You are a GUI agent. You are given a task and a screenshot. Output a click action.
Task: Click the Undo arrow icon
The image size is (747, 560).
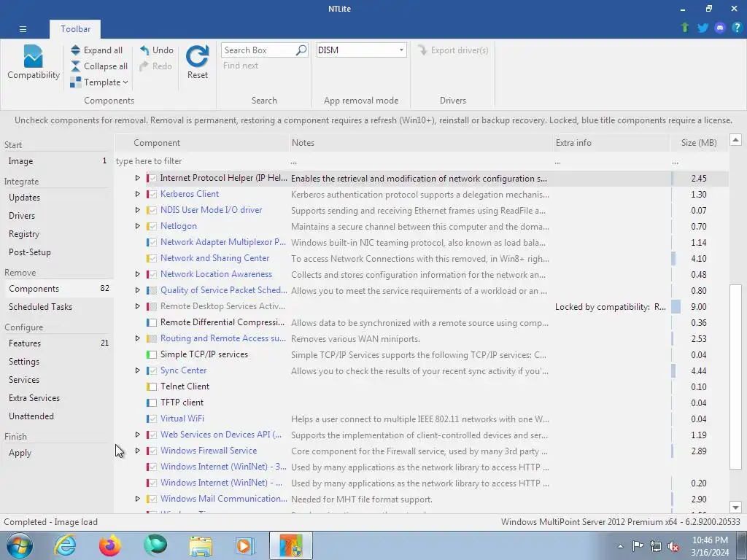point(144,50)
